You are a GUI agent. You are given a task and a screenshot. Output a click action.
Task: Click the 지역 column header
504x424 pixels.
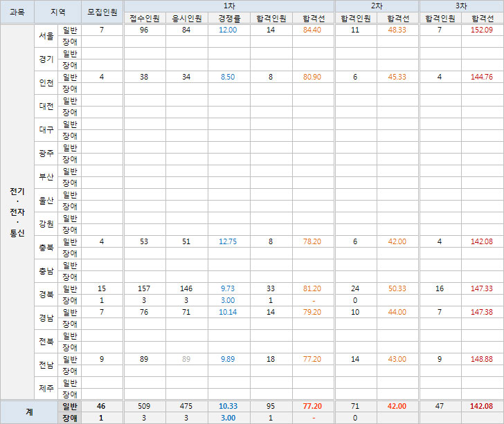pos(58,12)
